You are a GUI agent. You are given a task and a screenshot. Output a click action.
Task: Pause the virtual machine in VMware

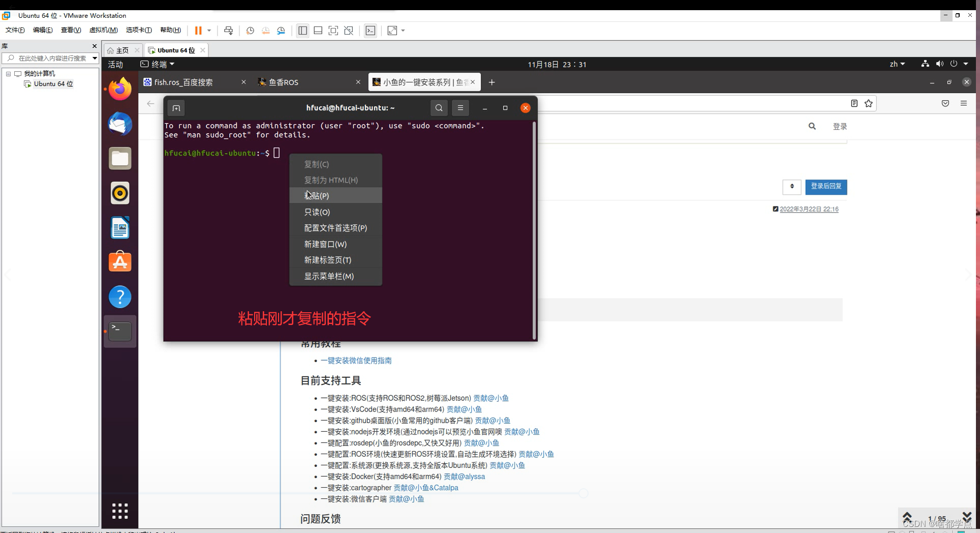pos(198,31)
